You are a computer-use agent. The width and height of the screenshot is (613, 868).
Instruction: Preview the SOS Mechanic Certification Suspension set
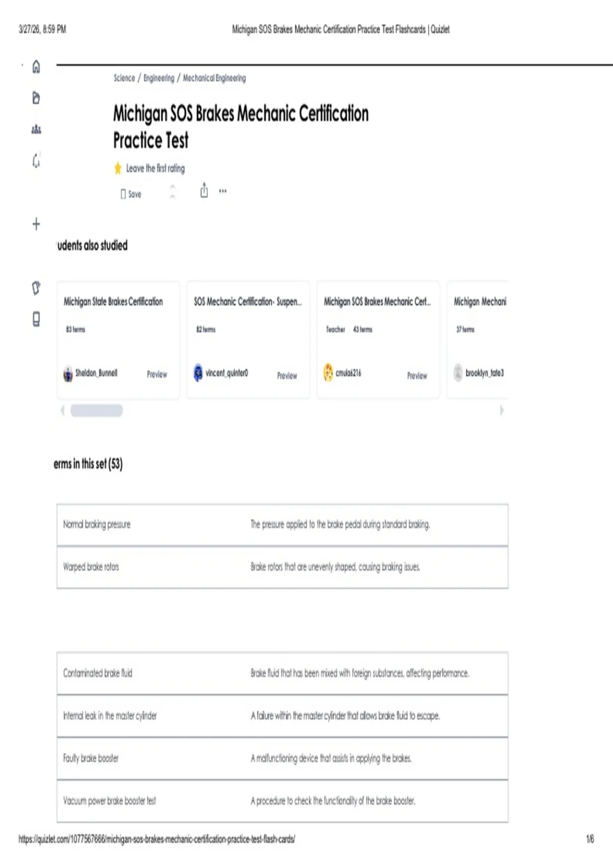pos(287,376)
